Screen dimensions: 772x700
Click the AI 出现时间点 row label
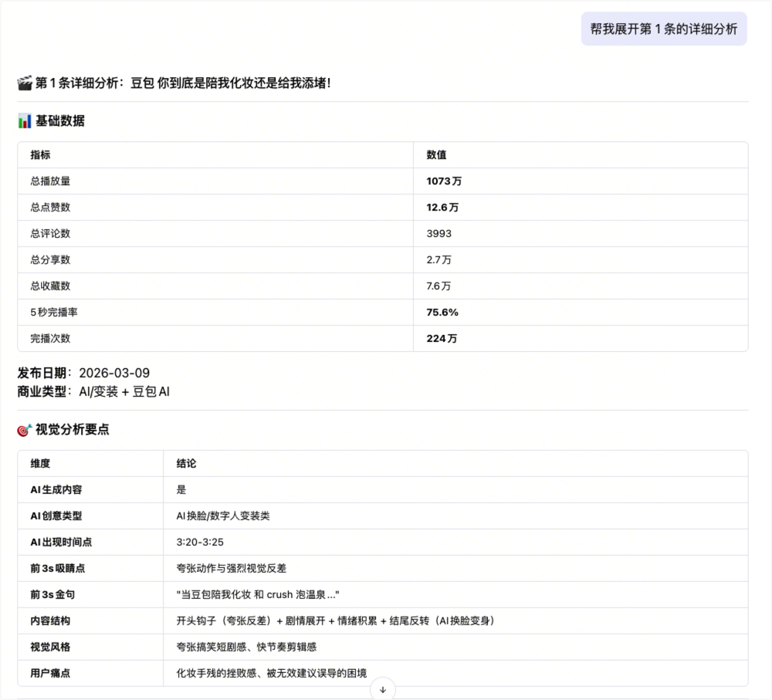tap(61, 543)
